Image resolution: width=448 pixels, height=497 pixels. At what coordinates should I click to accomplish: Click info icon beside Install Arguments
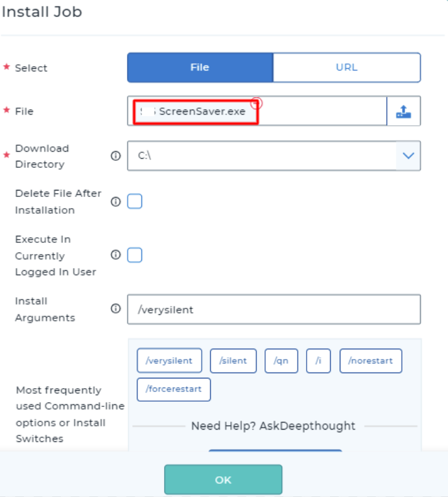(115, 309)
